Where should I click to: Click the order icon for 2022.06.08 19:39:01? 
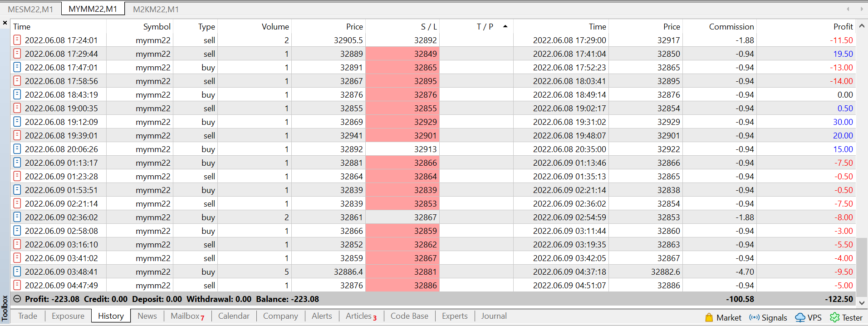coord(17,135)
